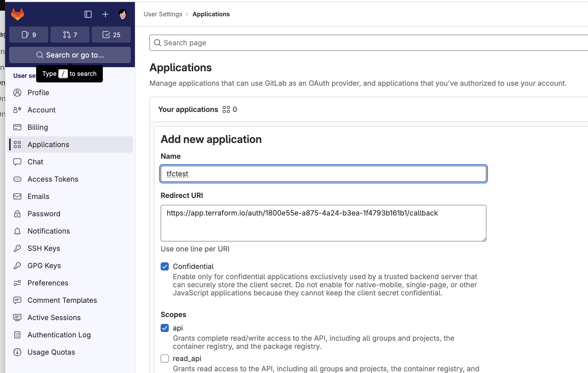
Task: Navigate to Access Tokens
Action: [70, 179]
